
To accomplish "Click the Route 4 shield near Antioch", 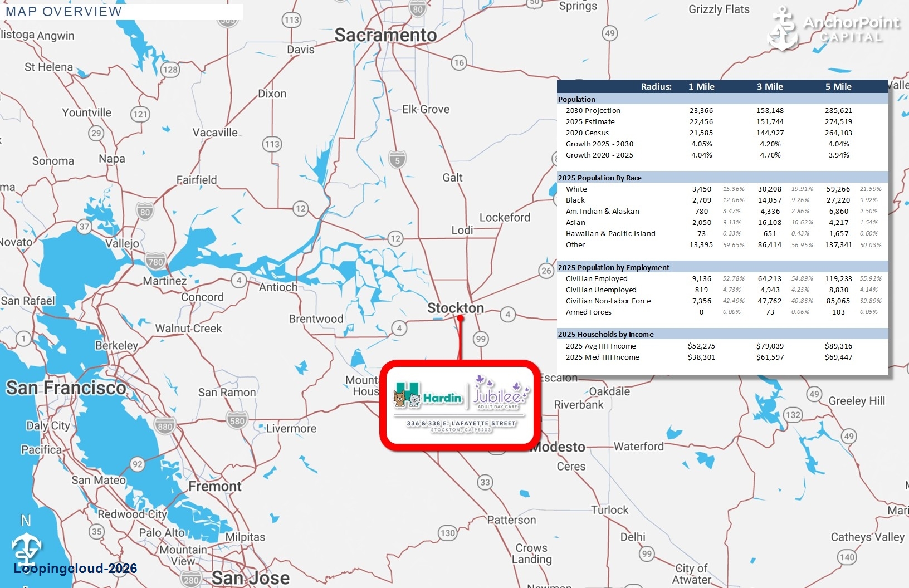I will pyautogui.click(x=239, y=280).
